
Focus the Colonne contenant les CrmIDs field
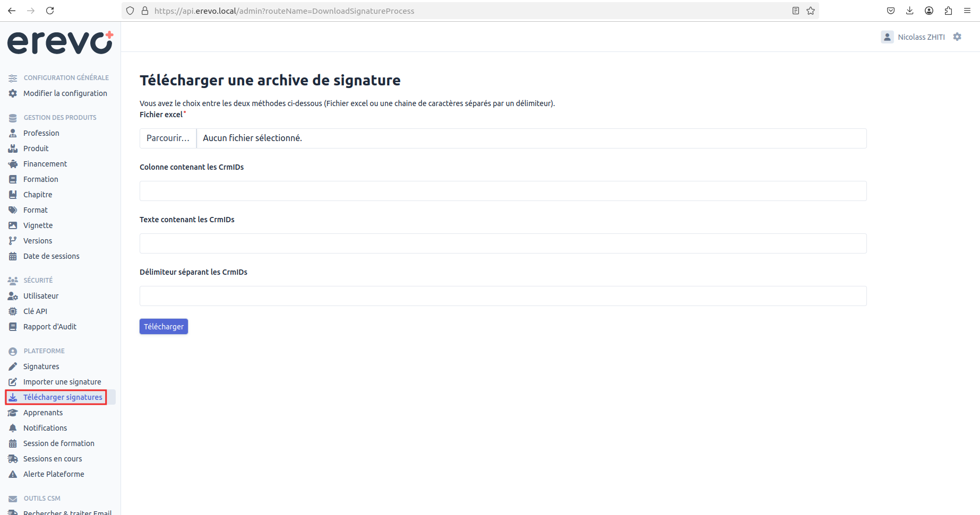(503, 191)
